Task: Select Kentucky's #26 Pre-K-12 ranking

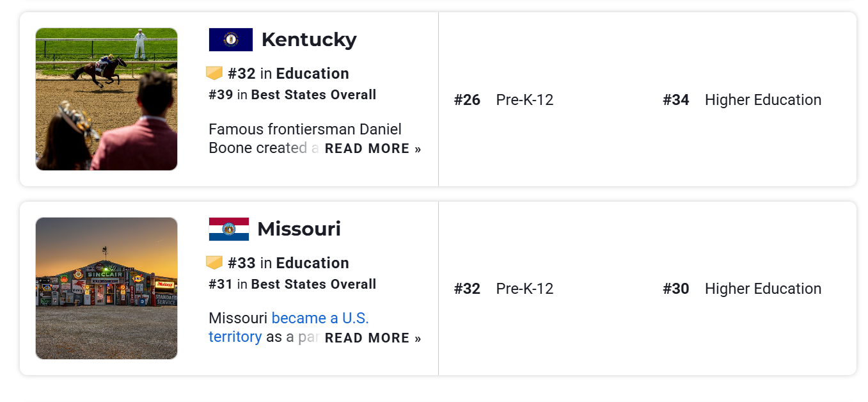Action: tap(503, 100)
